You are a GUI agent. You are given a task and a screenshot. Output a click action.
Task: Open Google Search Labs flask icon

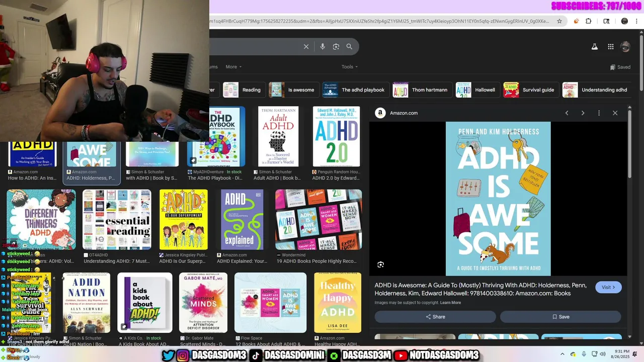tap(594, 47)
